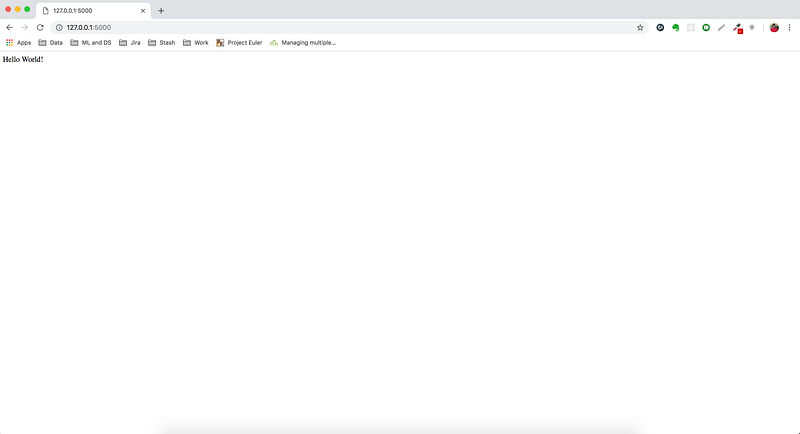The width and height of the screenshot is (800, 434).
Task: Click the forward navigation arrow
Action: tap(24, 28)
